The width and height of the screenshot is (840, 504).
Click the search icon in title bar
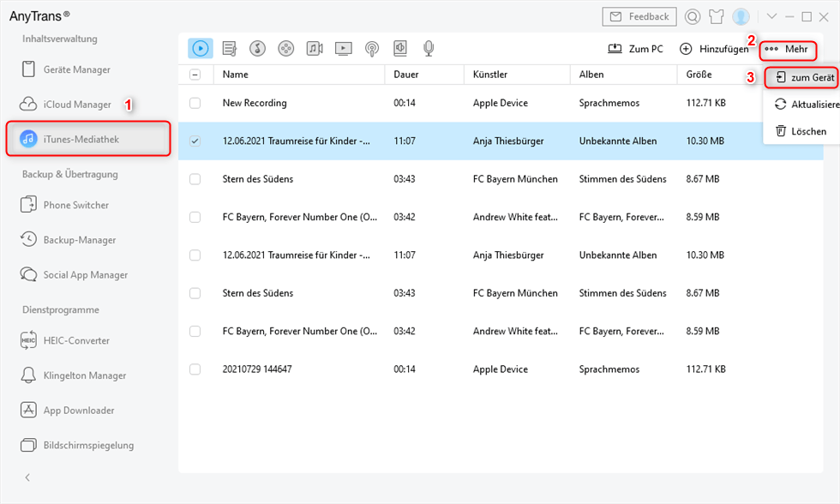(693, 17)
